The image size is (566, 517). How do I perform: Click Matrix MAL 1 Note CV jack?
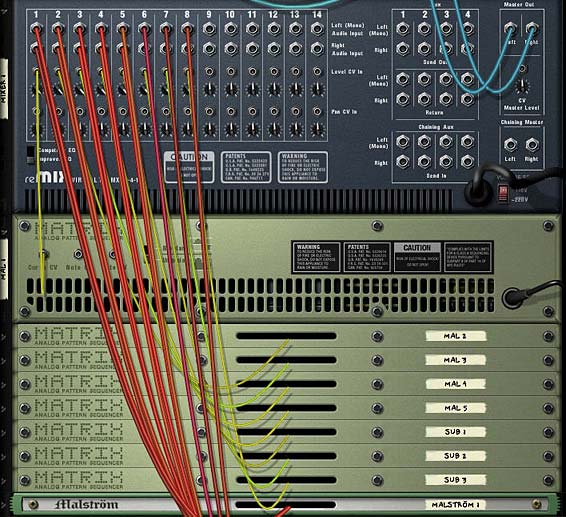pos(78,255)
